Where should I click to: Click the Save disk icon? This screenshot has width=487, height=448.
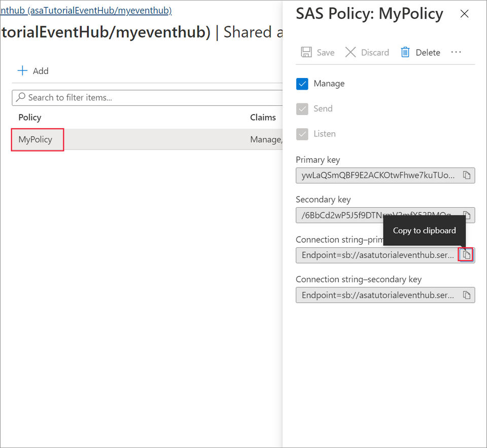[306, 52]
